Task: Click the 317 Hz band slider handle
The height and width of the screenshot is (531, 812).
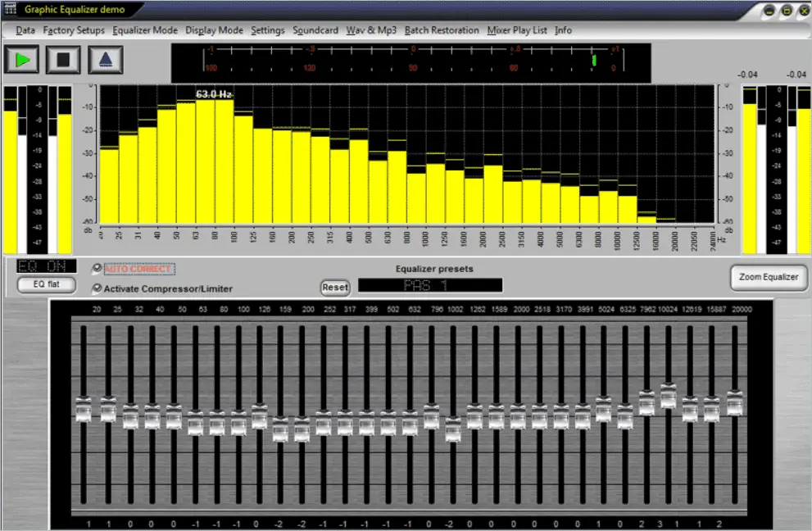Action: (345, 424)
